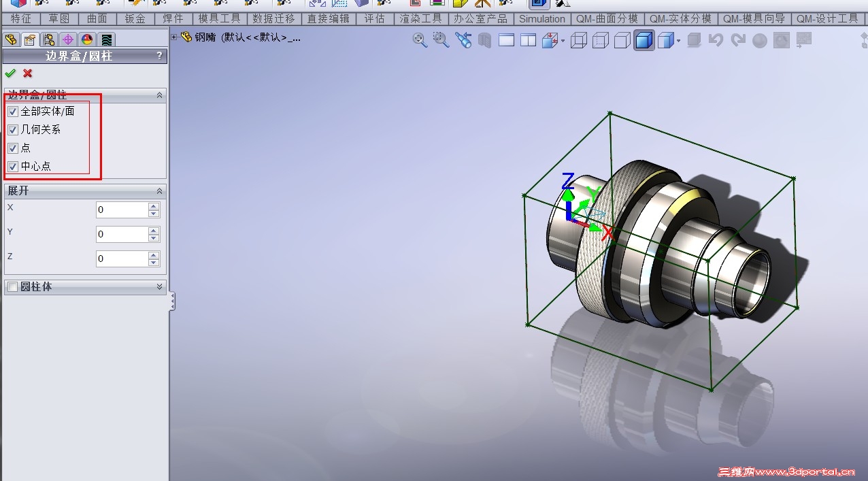868x481 pixels.
Task: Switch to the 模具工具 tab
Action: [x=219, y=19]
